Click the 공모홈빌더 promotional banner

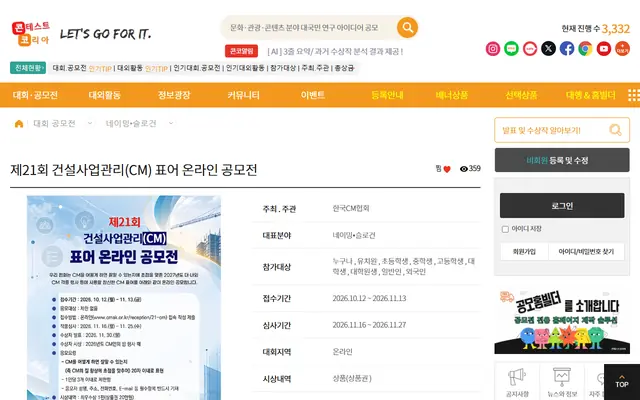[x=562, y=321]
